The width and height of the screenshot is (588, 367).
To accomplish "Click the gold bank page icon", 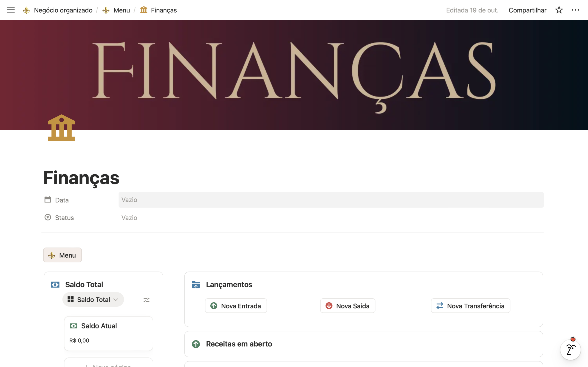I will click(62, 128).
